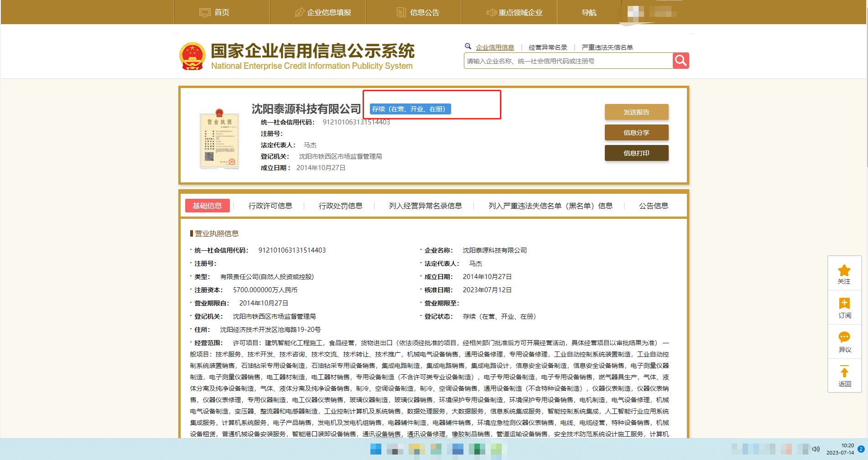Image resolution: width=868 pixels, height=460 pixels.
Task: Open the Windows Start button in taskbar
Action: pos(375,449)
